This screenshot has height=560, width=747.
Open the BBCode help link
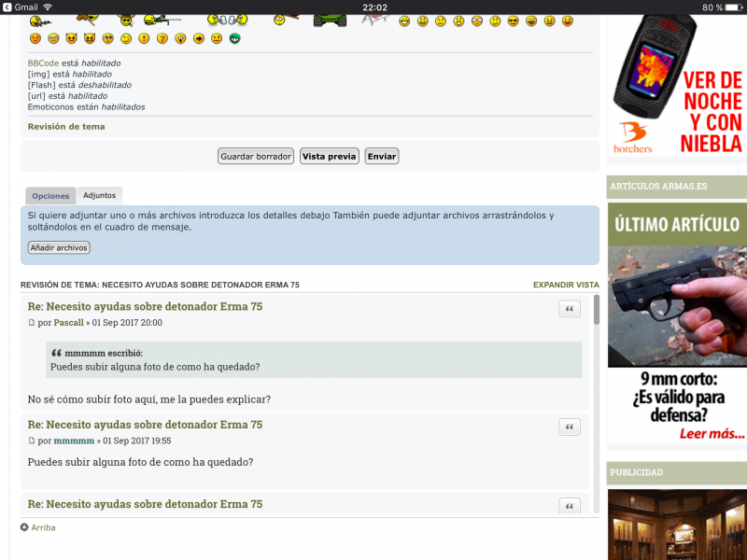43,63
